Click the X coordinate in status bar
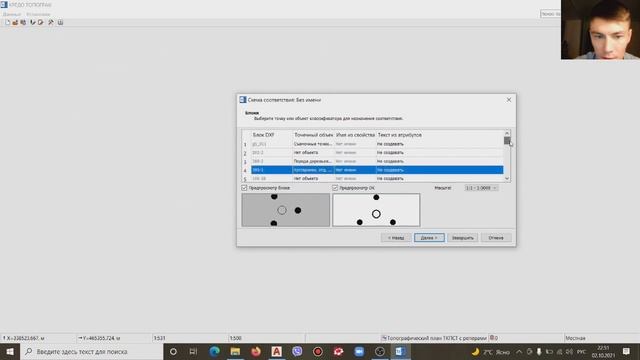Screen dimensions: 640x360 (24, 338)
